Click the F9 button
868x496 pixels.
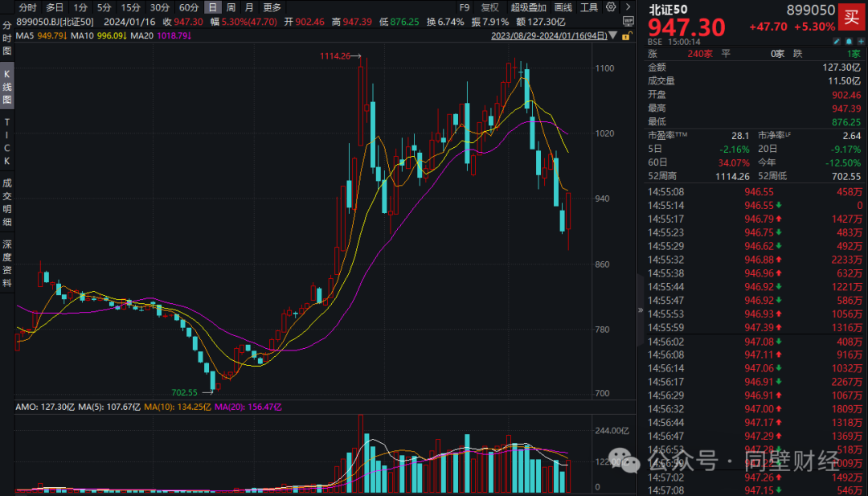tap(464, 7)
